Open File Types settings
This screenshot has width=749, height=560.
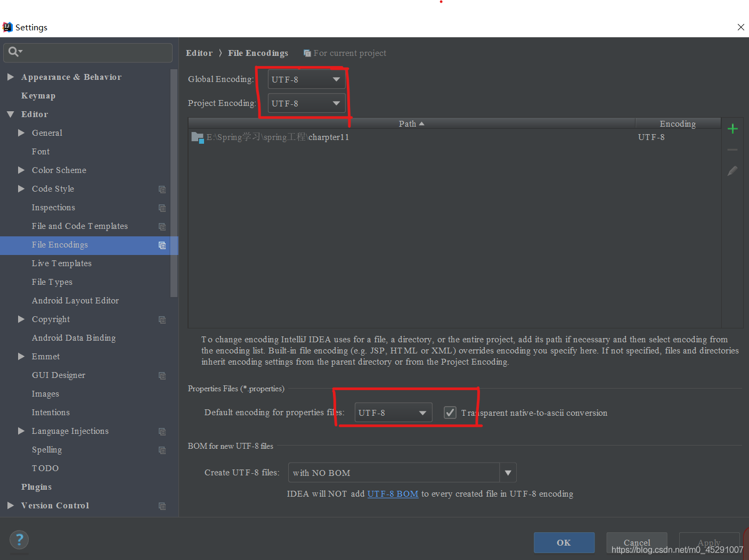coord(52,282)
